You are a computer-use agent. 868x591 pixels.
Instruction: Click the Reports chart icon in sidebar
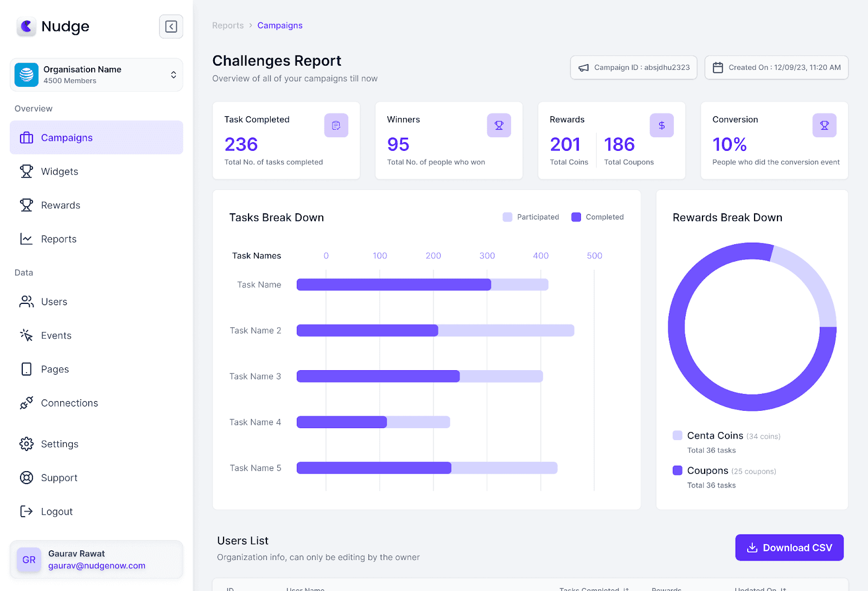click(x=26, y=239)
